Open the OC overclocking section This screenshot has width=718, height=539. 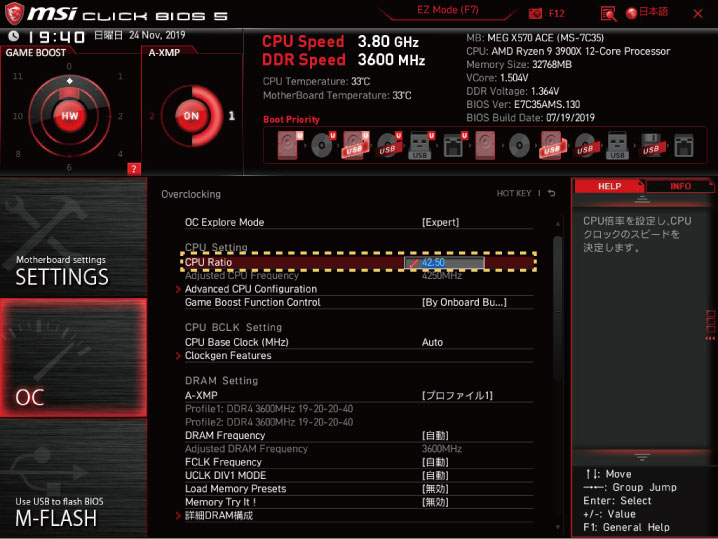73,358
